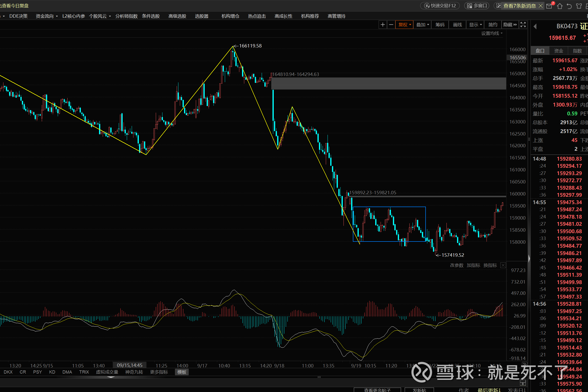Click the zoom out minus chart button

coord(391,25)
